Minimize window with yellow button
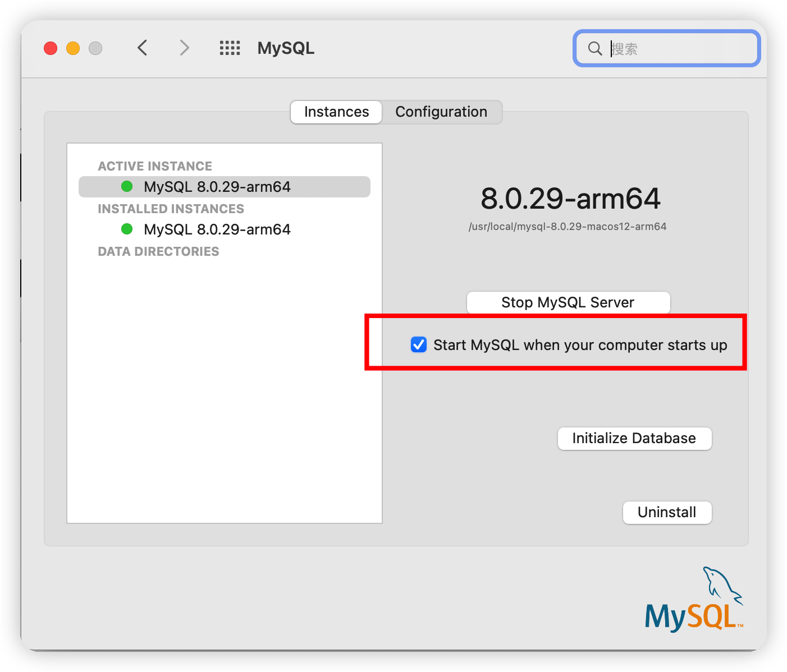 [x=73, y=48]
